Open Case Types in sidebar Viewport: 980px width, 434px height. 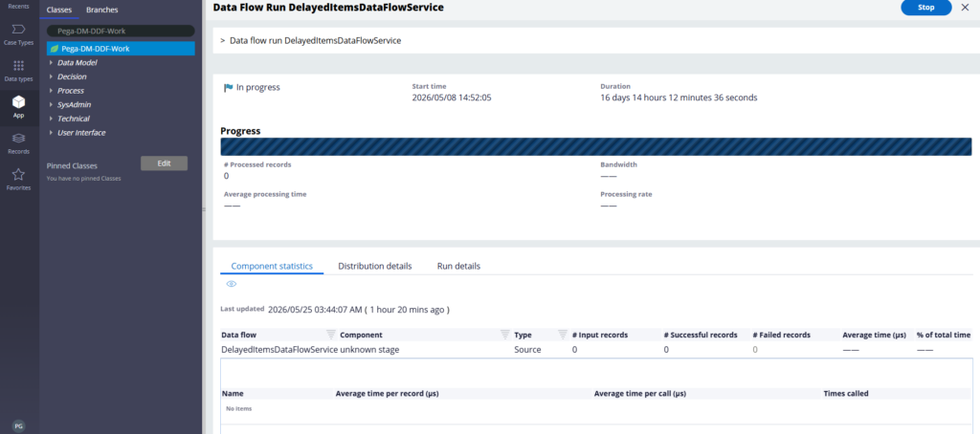[x=19, y=34]
